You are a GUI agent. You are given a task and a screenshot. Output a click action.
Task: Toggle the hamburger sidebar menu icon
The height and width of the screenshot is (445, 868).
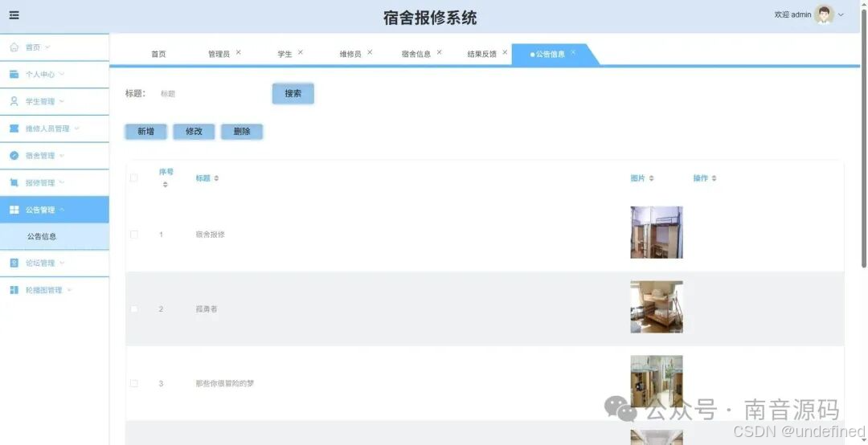(x=14, y=15)
